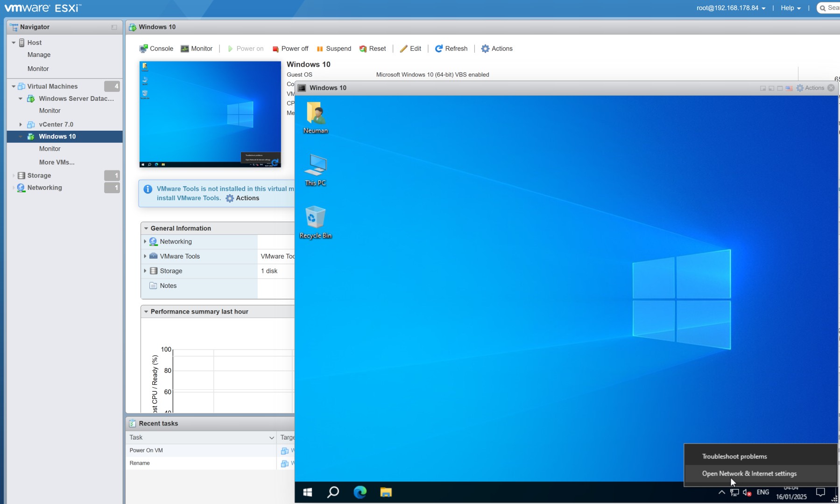Open the Neuman folder on the desktop
The image size is (840, 504).
coord(316,118)
